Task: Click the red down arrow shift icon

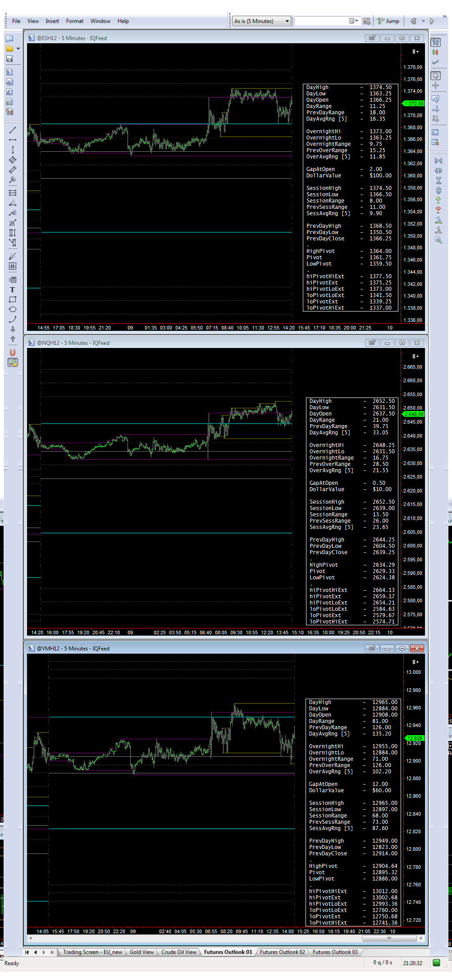Action: (x=438, y=210)
